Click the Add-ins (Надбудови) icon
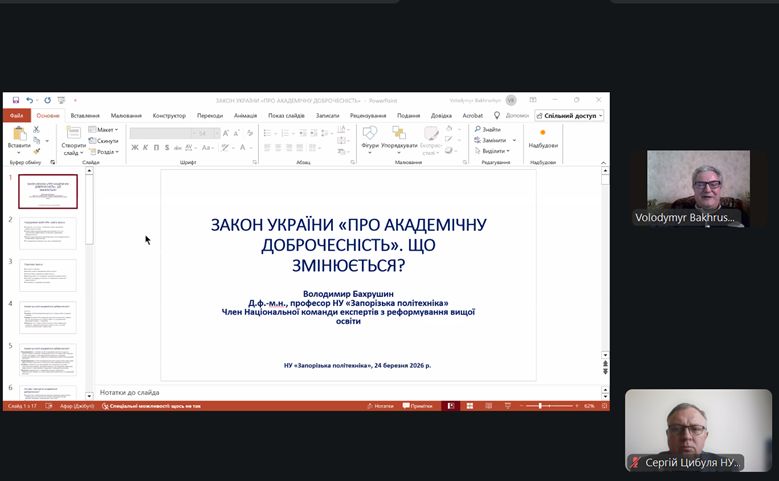The width and height of the screenshot is (779, 481). click(x=543, y=137)
